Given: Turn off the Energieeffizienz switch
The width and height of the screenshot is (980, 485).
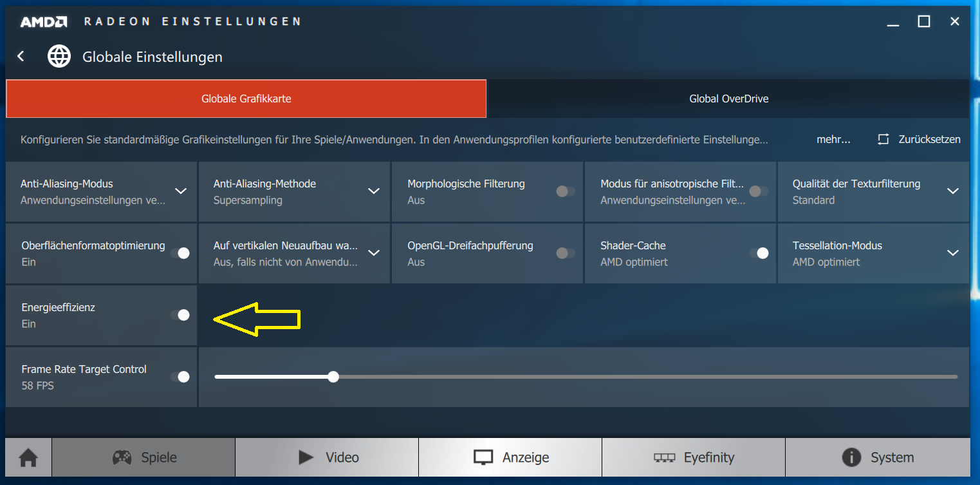Looking at the screenshot, I should coord(180,315).
